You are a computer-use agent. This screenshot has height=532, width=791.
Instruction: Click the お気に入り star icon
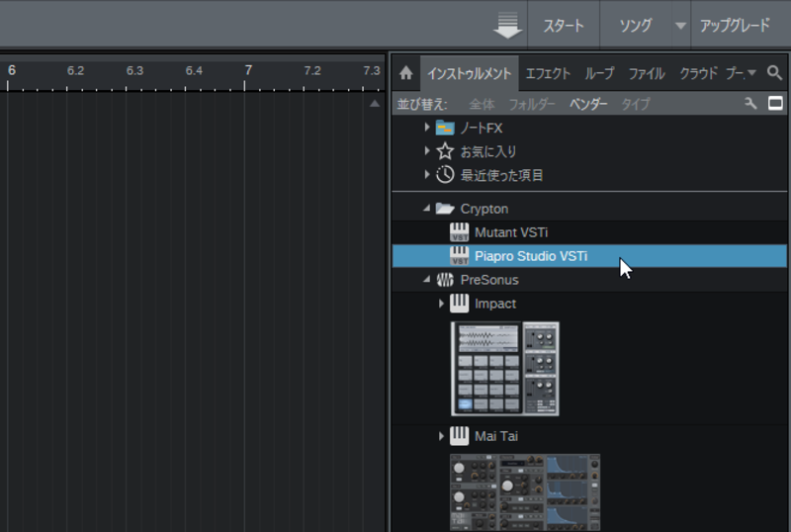[x=445, y=151]
